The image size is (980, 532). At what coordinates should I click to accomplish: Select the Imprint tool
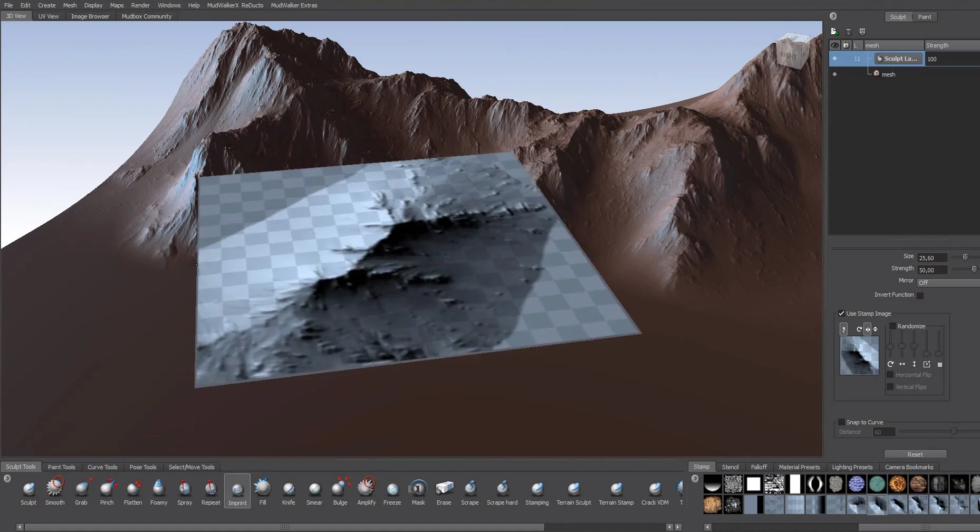click(x=237, y=492)
